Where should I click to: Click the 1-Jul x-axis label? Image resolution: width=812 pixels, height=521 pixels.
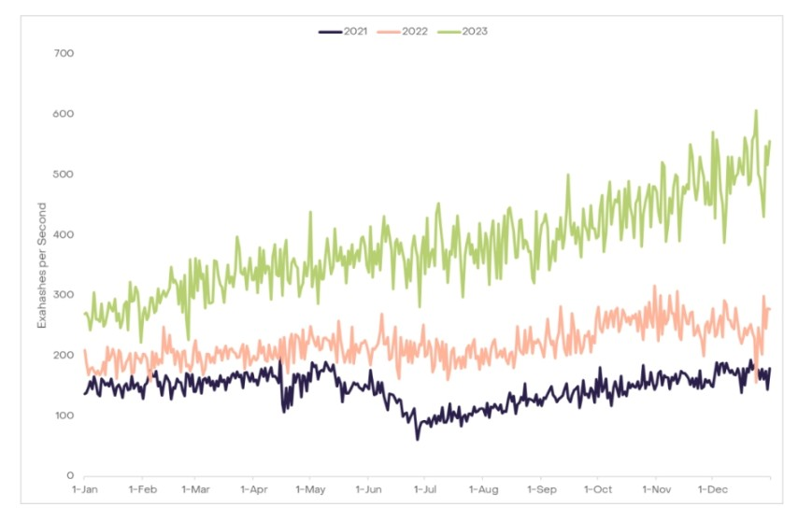click(425, 489)
